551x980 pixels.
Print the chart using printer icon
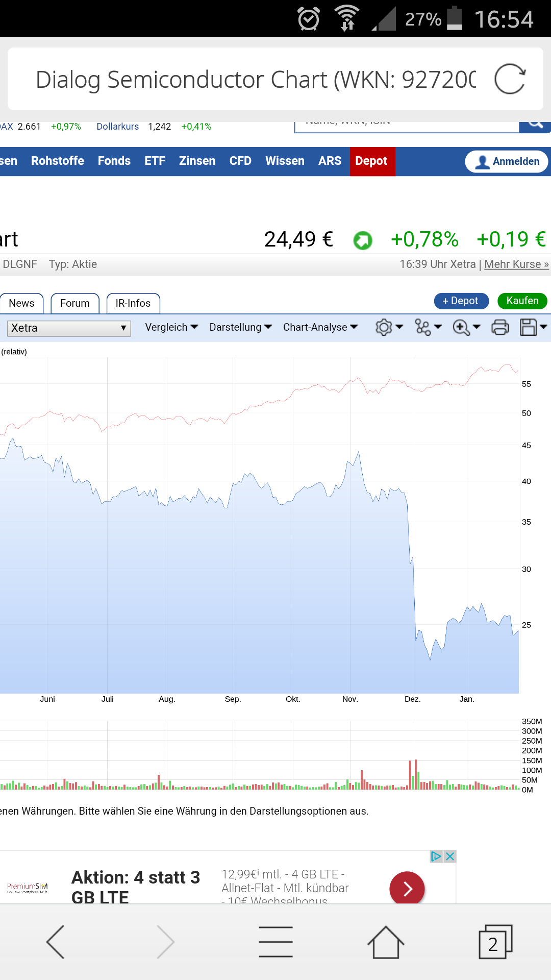click(500, 327)
